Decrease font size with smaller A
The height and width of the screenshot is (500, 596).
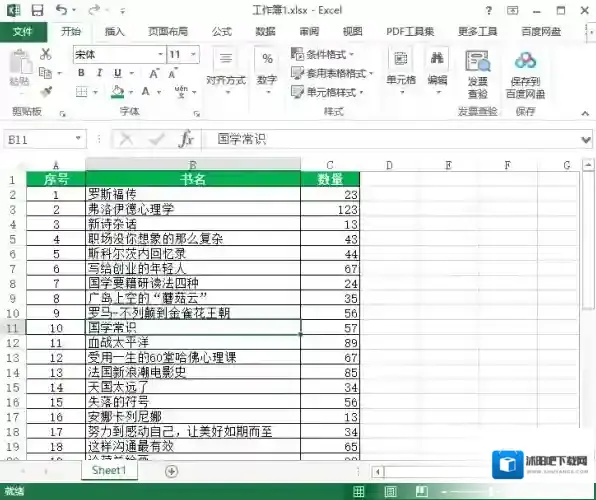173,73
